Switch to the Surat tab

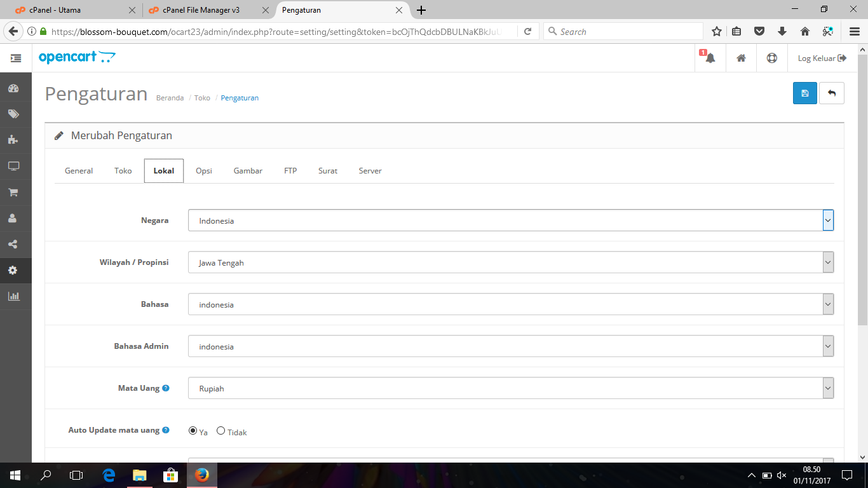pyautogui.click(x=328, y=171)
